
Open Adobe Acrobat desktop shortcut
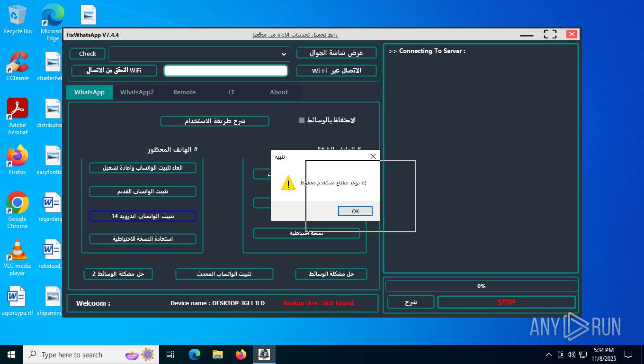coord(18,117)
